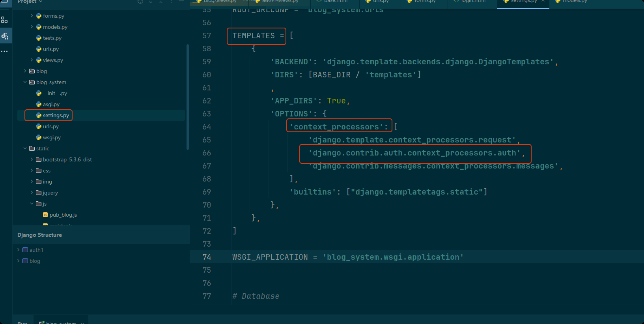Click the Python icon beside __init__.py

[x=39, y=93]
